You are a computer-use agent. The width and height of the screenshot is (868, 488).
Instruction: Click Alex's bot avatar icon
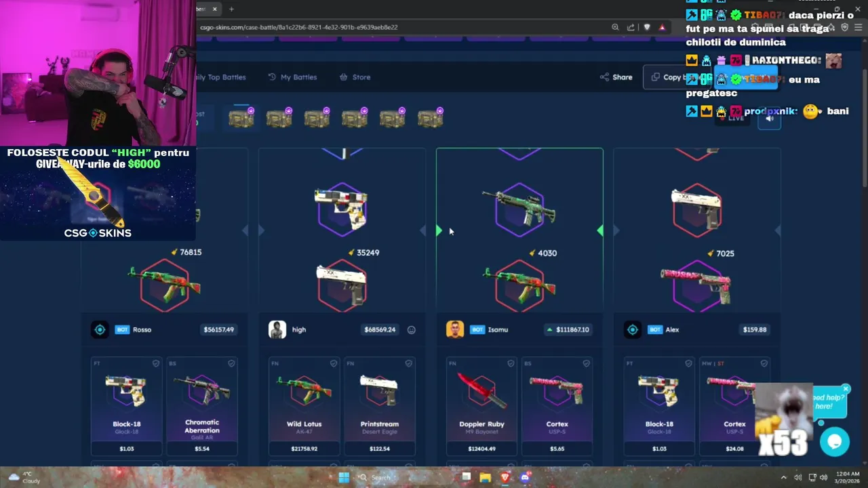click(633, 329)
